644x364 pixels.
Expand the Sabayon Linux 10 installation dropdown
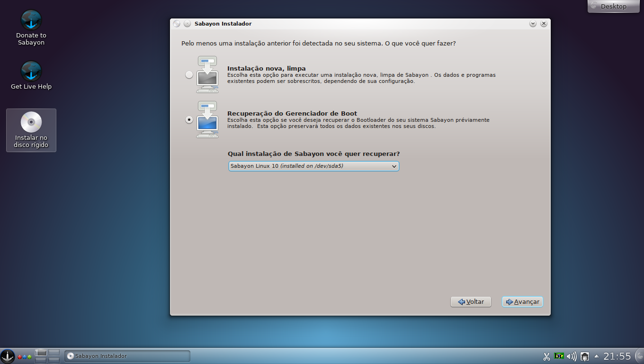[313, 166]
